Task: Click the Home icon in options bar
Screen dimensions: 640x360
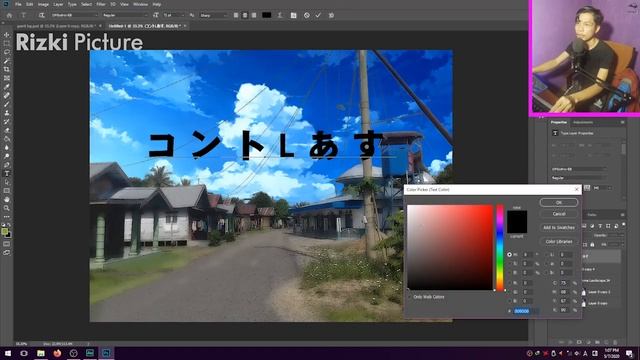Action: 9,15
